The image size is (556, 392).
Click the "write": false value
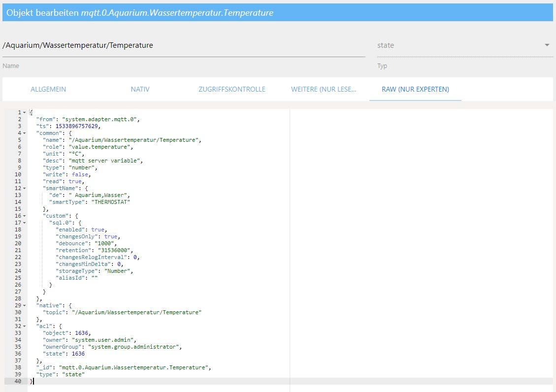click(80, 174)
